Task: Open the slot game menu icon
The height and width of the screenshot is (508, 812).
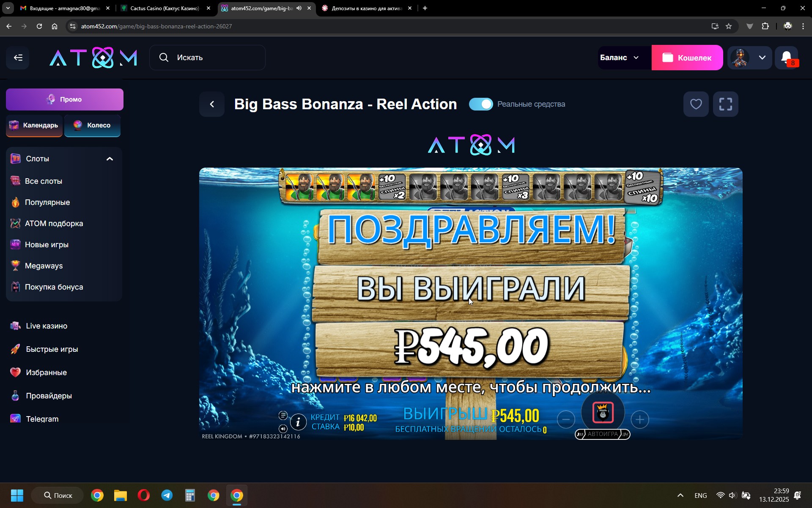Action: pyautogui.click(x=283, y=415)
